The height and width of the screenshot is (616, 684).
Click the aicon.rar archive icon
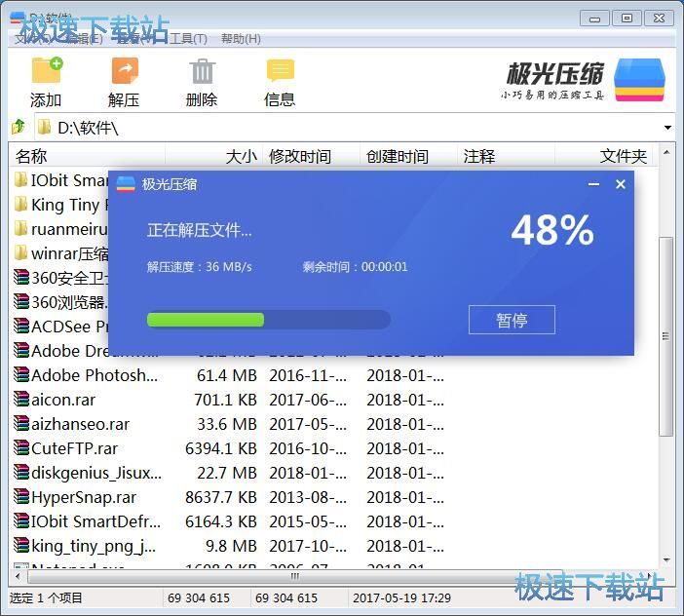pos(20,400)
